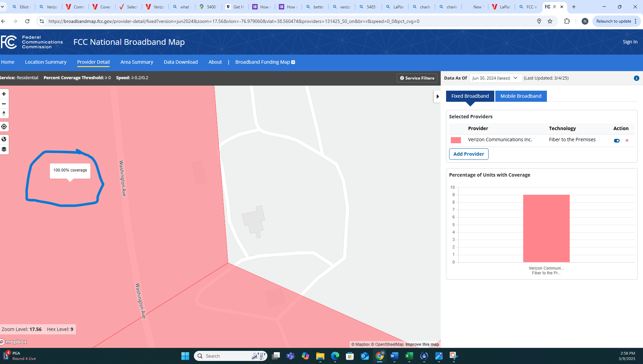Click the Add Provider button
This screenshot has height=364, width=643.
pos(468,154)
